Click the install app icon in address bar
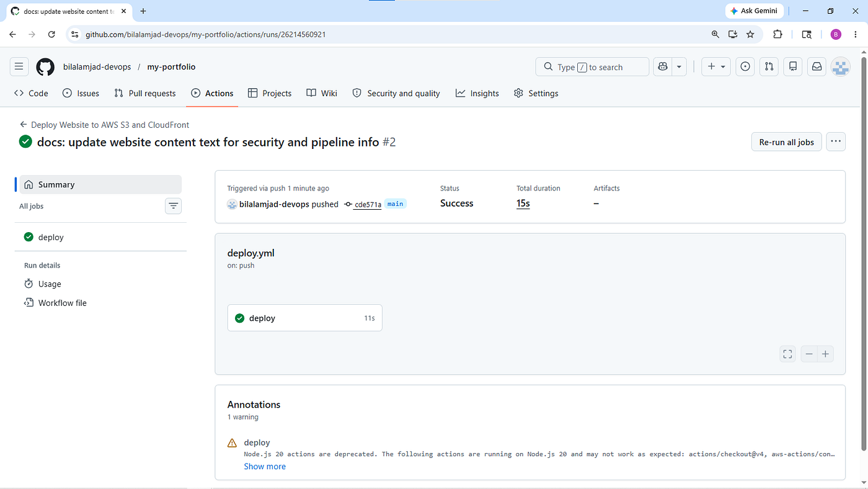 pyautogui.click(x=733, y=35)
